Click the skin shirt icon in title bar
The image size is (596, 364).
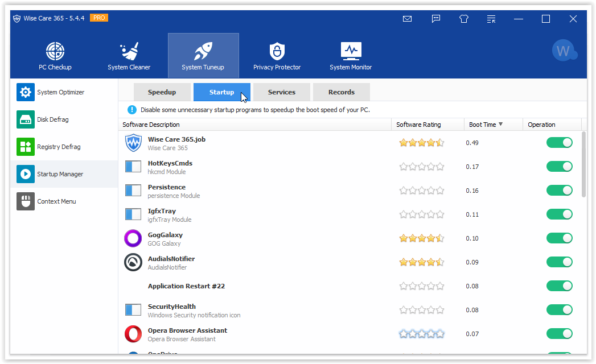[x=464, y=19]
